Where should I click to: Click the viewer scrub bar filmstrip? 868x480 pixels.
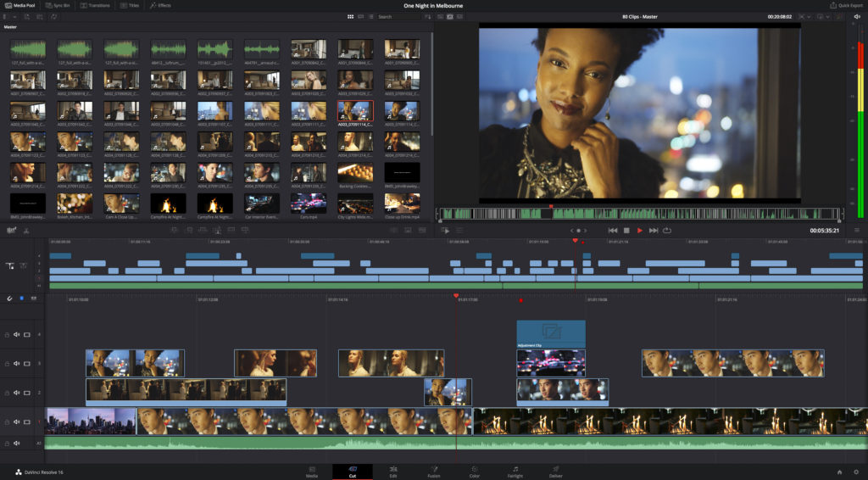[641, 213]
